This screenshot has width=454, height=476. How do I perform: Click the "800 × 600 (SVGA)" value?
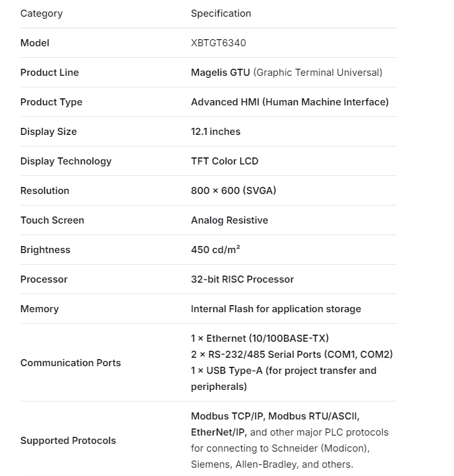[233, 191]
